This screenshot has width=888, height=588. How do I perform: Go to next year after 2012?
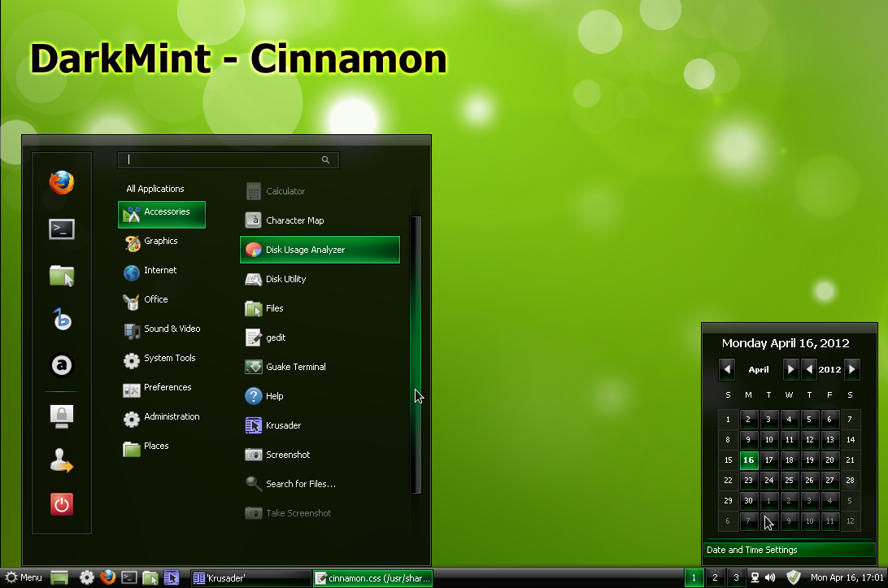tap(851, 369)
